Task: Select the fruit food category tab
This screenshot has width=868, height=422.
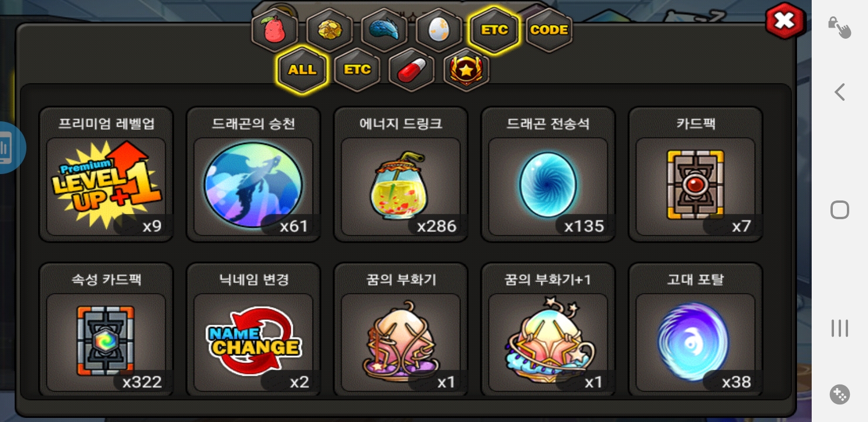Action: pyautogui.click(x=273, y=30)
